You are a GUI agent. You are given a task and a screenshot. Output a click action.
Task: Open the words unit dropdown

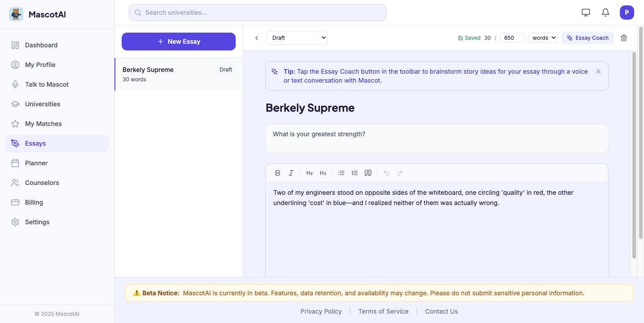pyautogui.click(x=543, y=38)
